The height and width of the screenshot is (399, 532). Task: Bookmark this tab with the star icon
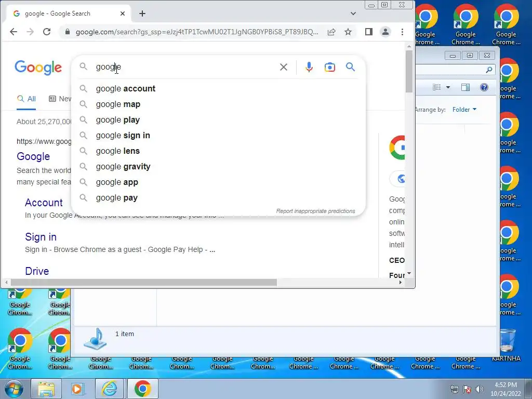click(348, 32)
